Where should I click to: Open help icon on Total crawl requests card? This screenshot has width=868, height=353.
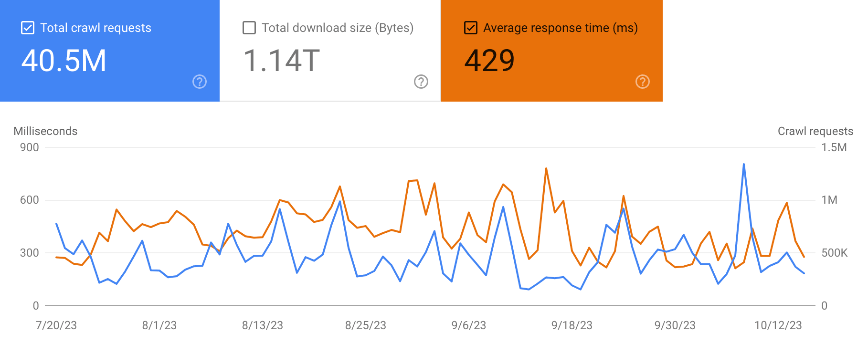[200, 82]
